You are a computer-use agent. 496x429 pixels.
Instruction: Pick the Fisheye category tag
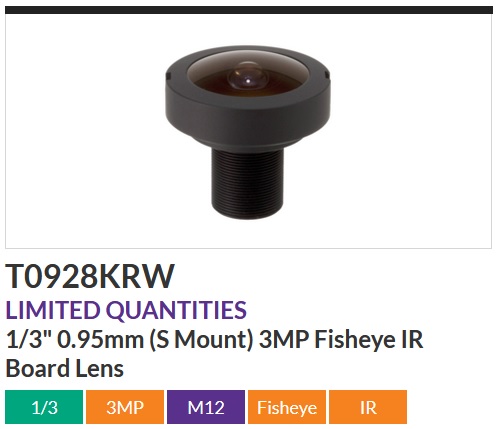(x=287, y=407)
